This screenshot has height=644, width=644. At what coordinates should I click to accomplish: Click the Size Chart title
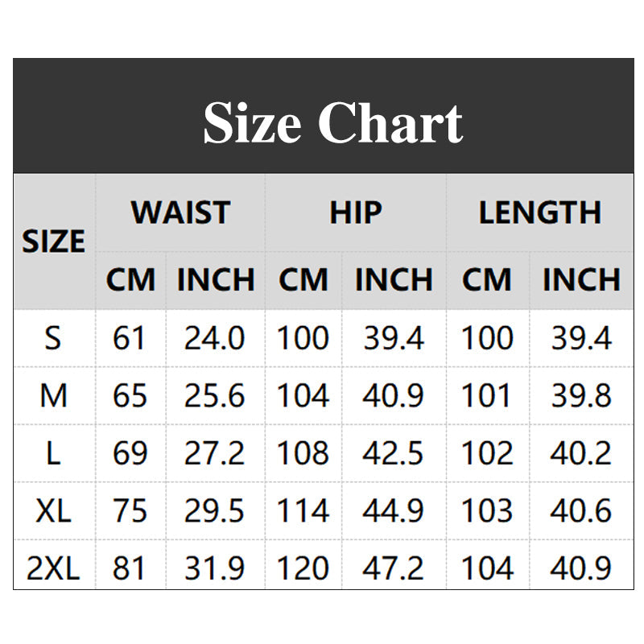(332, 122)
